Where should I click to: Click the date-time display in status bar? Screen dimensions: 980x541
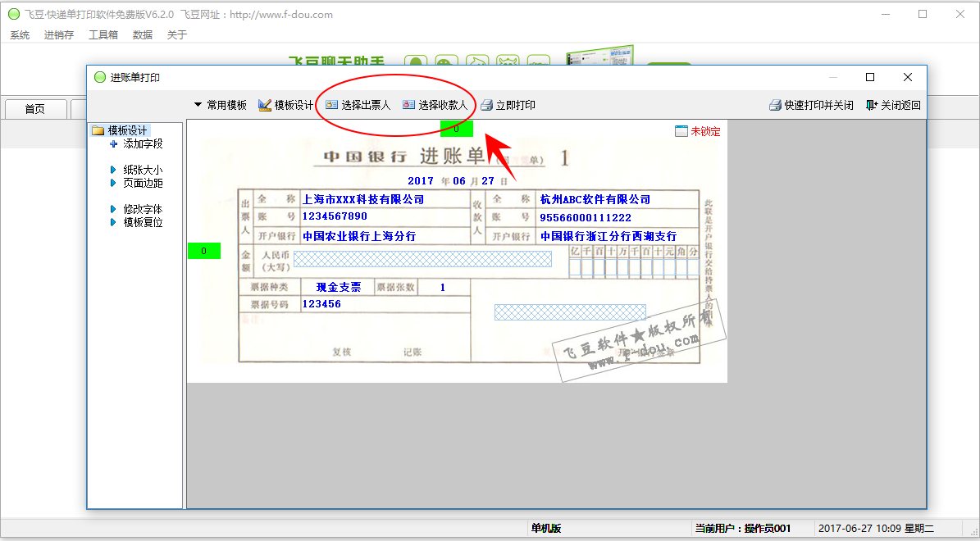(x=876, y=529)
